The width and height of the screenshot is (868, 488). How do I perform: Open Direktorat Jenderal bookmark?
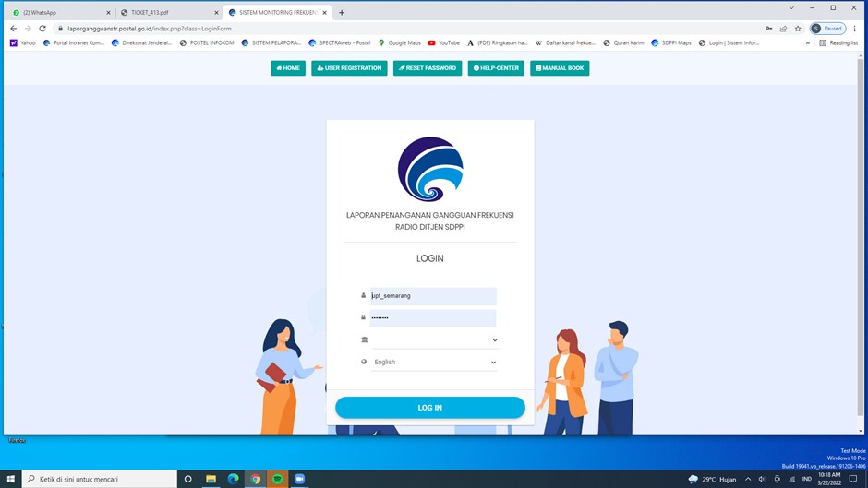coord(141,42)
